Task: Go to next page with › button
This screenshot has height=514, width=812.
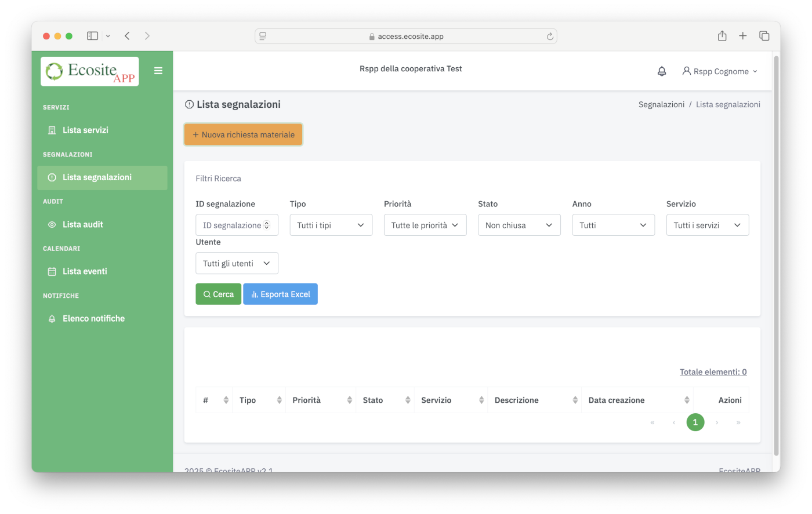Action: coord(717,422)
